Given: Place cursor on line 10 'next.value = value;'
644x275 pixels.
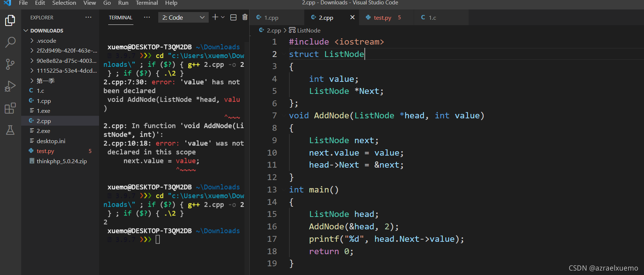Looking at the screenshot, I should tap(356, 153).
